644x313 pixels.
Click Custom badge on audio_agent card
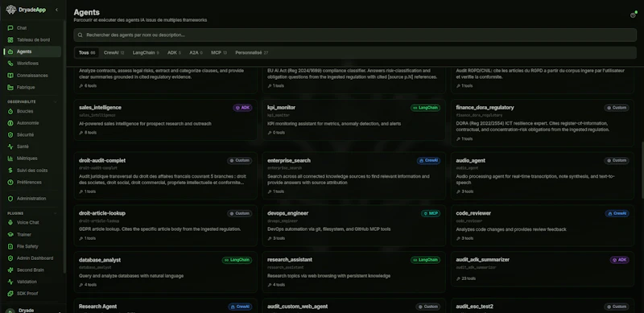click(x=616, y=161)
